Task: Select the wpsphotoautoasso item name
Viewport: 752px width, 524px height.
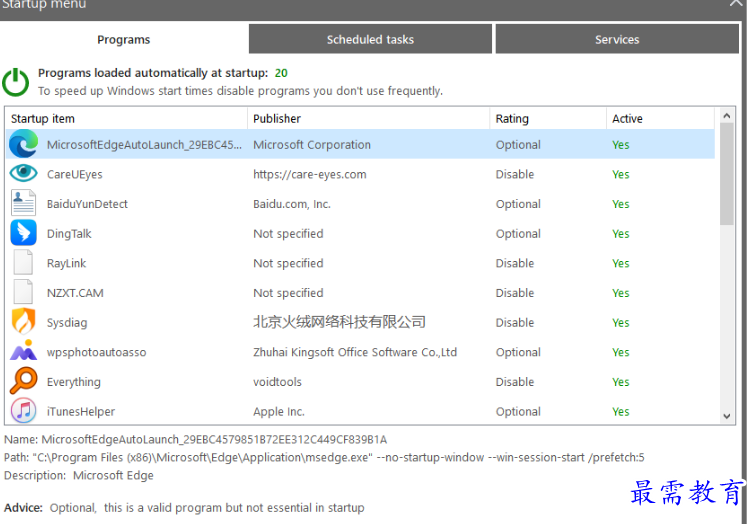Action: click(x=96, y=352)
